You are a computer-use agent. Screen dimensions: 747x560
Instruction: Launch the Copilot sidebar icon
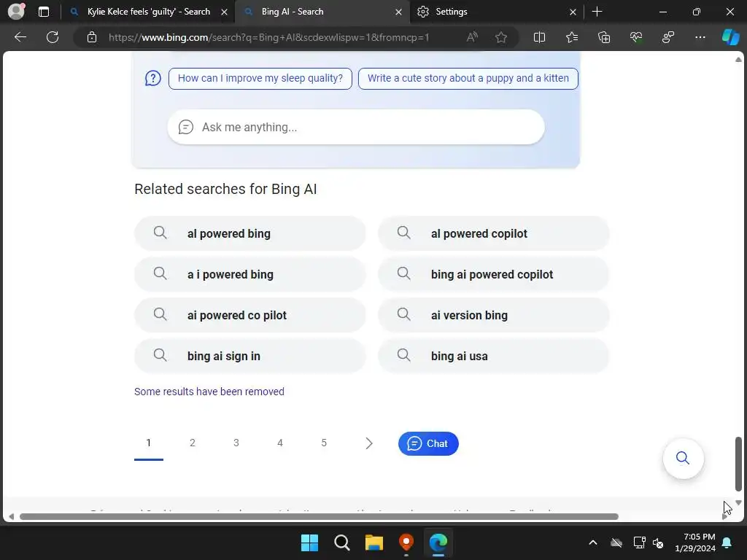pos(730,37)
